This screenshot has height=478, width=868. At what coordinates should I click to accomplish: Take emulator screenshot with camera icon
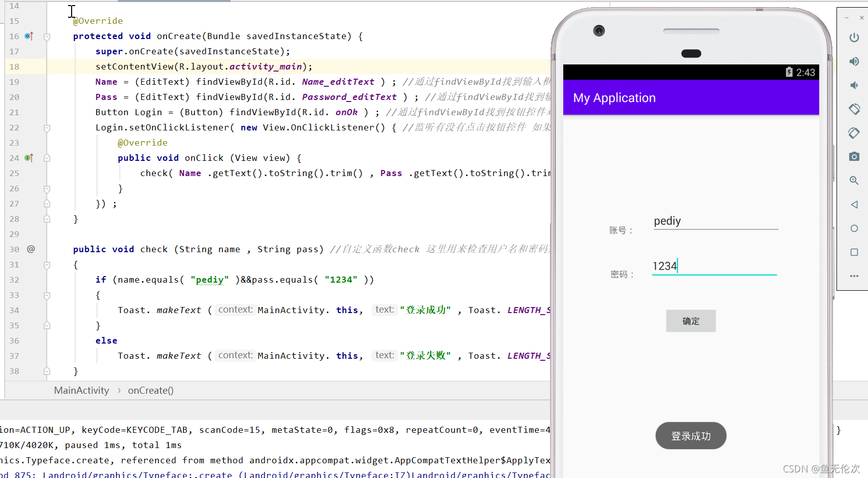pyautogui.click(x=854, y=156)
